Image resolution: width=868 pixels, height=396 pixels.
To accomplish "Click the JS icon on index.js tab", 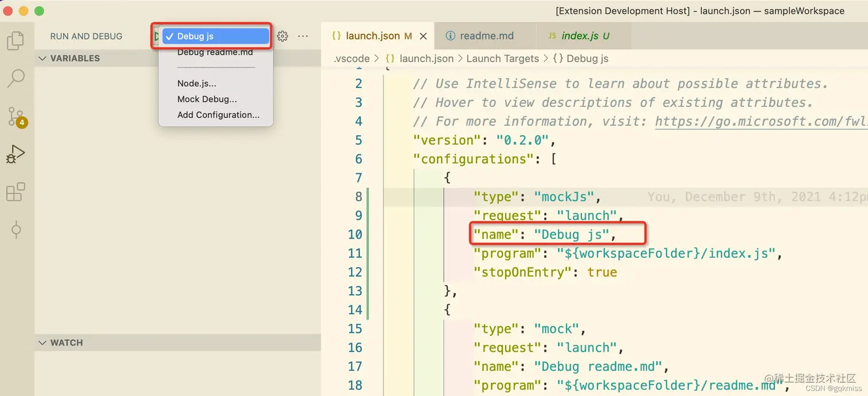I will point(552,36).
